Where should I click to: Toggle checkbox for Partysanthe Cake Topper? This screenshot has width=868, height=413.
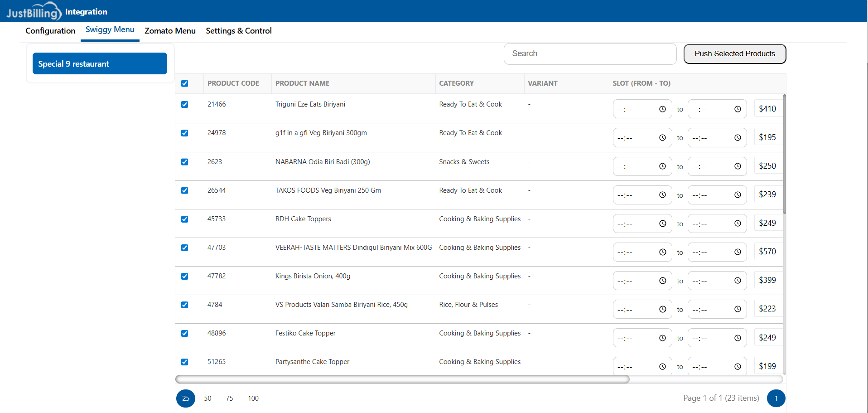tap(185, 362)
